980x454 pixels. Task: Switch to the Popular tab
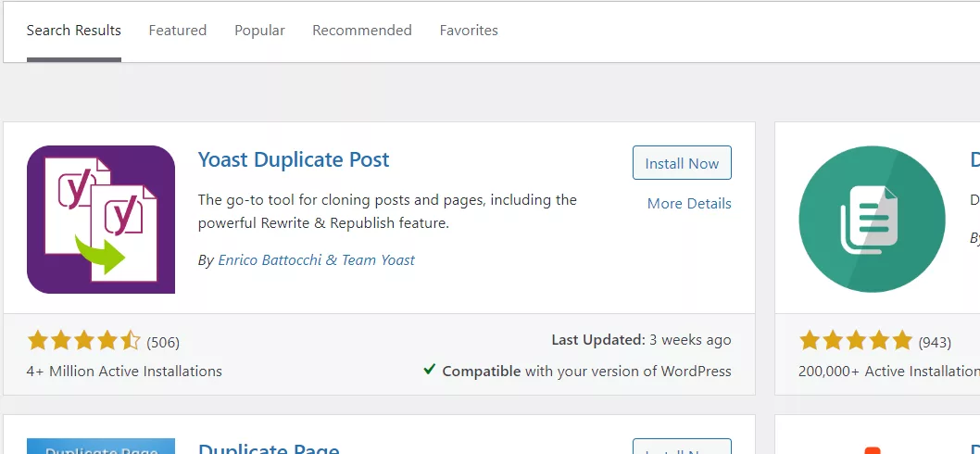click(259, 30)
